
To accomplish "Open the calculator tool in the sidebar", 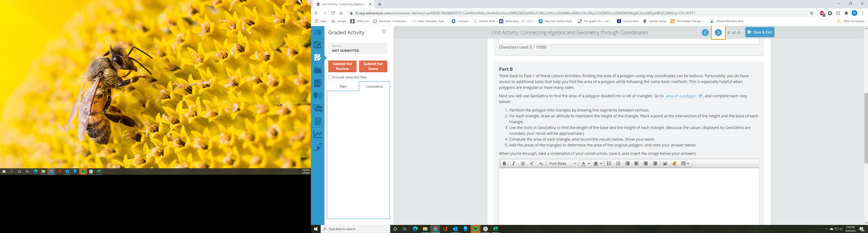I will 317,121.
